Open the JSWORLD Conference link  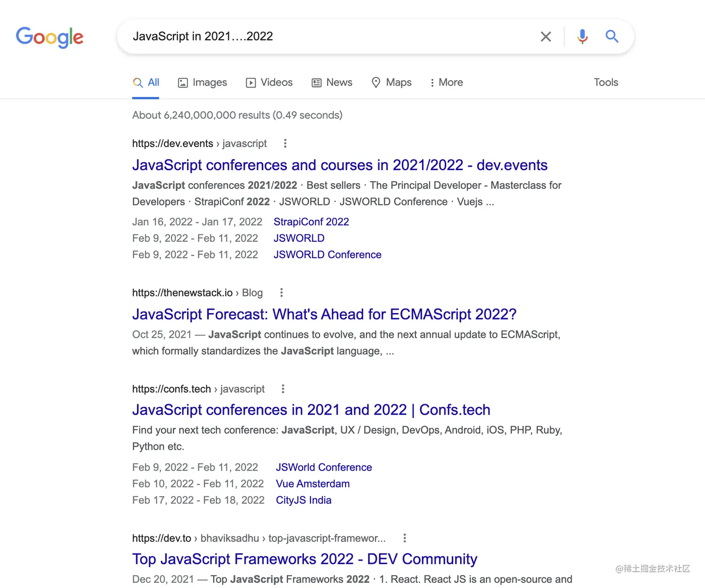coord(327,254)
